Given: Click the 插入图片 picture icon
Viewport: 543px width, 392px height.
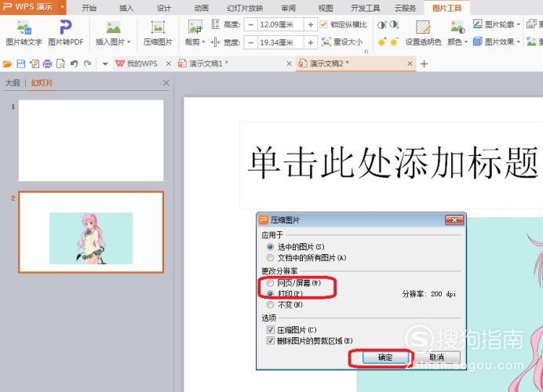Looking at the screenshot, I should point(113,27).
